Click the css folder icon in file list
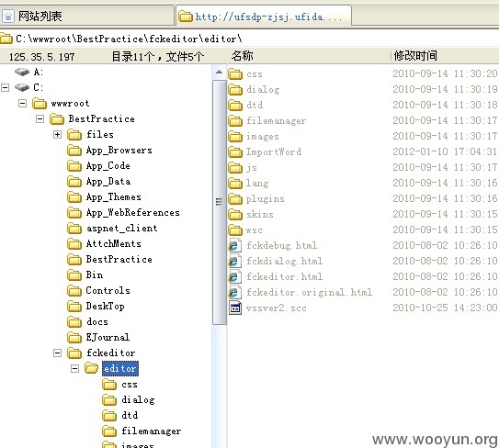Viewport: 499px width, 448px height. 235,74
